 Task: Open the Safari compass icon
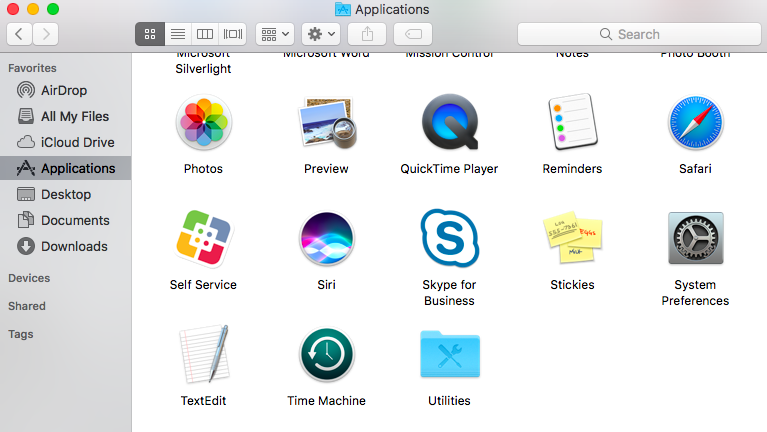[695, 124]
